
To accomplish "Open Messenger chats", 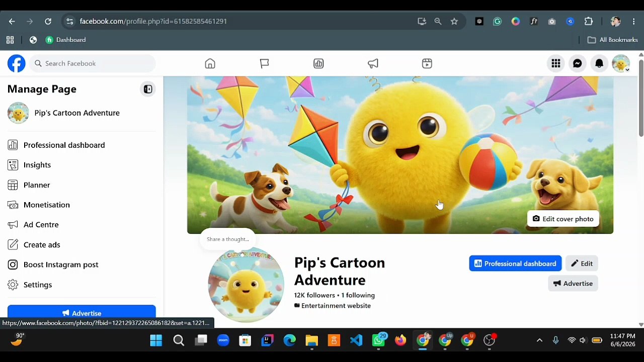I will [578, 63].
